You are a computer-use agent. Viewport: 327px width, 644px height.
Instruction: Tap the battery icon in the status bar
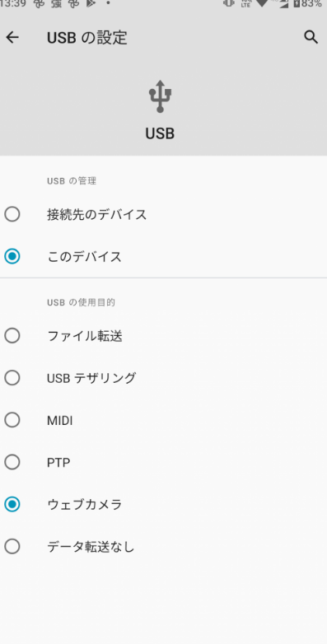tap(297, 3)
